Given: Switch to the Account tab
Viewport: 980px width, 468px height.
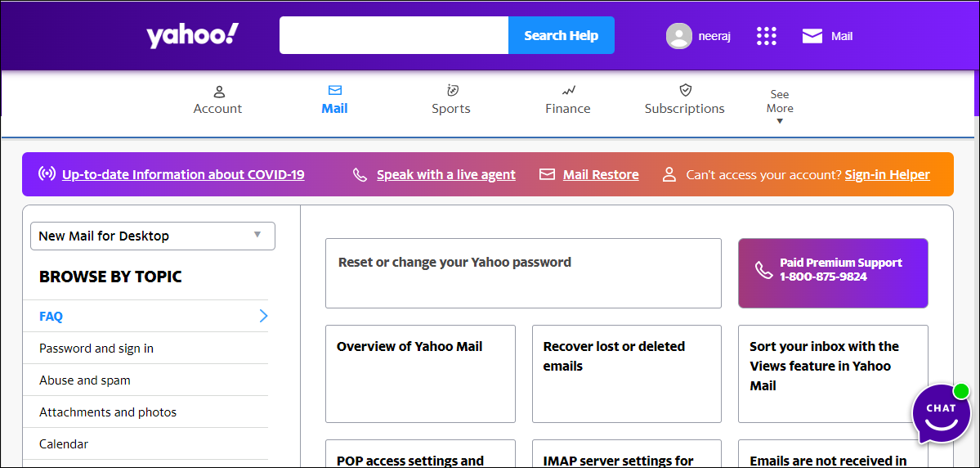Looking at the screenshot, I should click(217, 100).
